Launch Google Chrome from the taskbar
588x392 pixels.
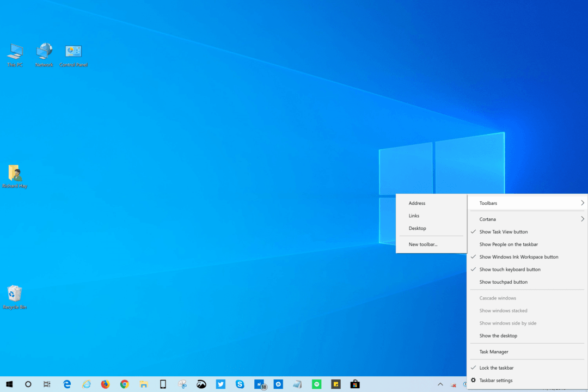click(124, 384)
